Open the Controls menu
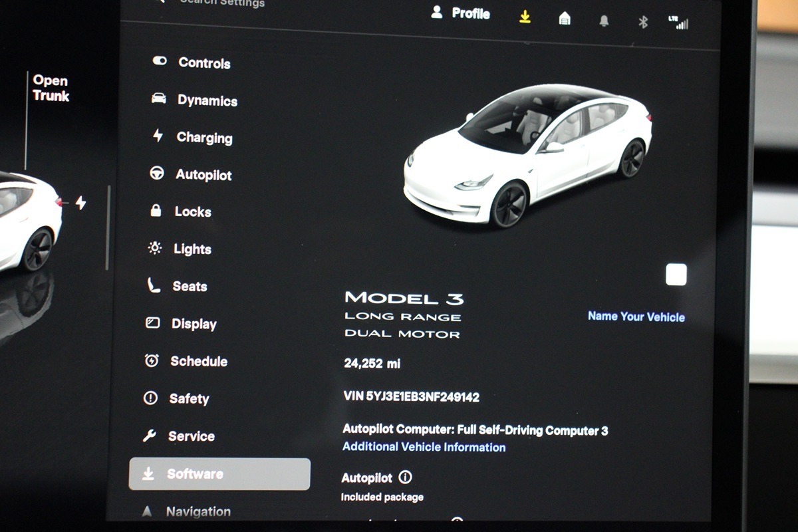The width and height of the screenshot is (798, 532). (x=203, y=63)
